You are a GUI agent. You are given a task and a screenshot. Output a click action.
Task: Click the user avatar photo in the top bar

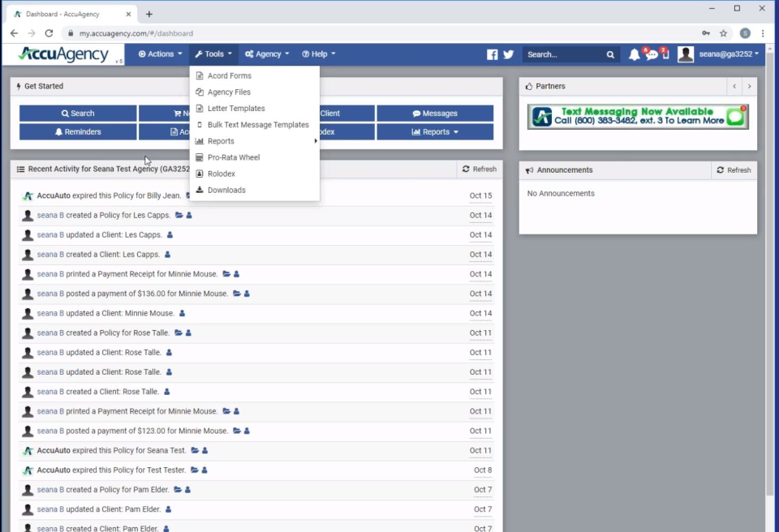(685, 54)
